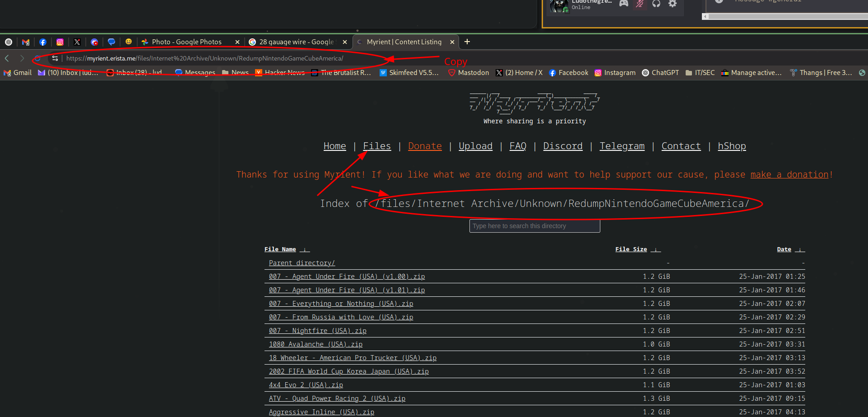The image size is (868, 417).
Task: Open the pinned Messages chat-bubble tab
Action: 111,42
